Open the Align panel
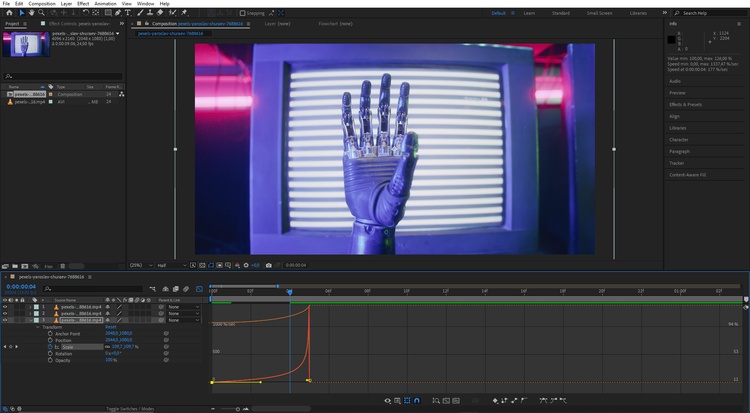 (x=674, y=116)
